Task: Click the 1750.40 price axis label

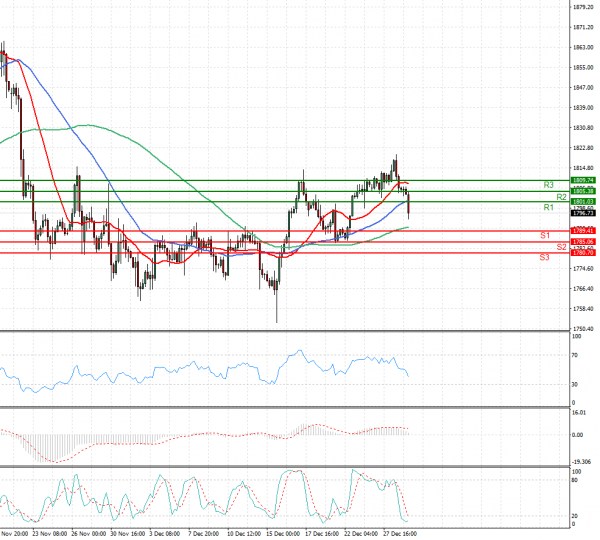Action: 583,328
